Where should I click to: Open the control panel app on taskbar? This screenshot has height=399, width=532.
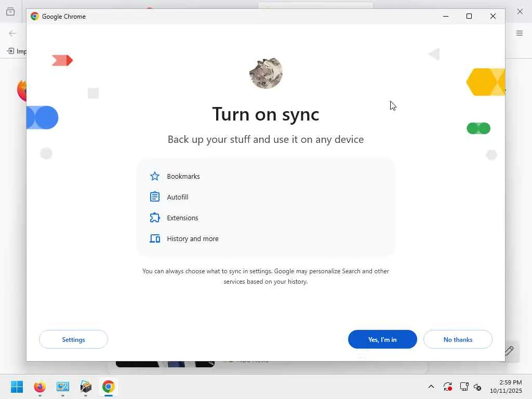pos(63,387)
